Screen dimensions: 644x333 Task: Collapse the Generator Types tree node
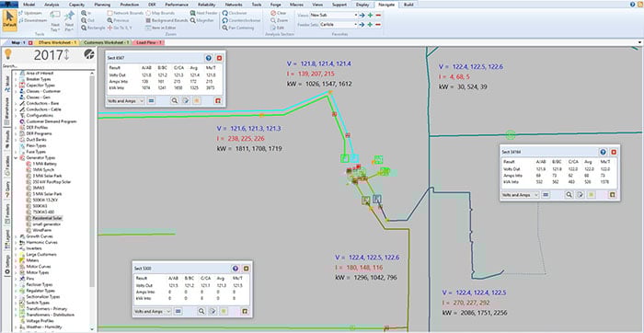point(16,157)
